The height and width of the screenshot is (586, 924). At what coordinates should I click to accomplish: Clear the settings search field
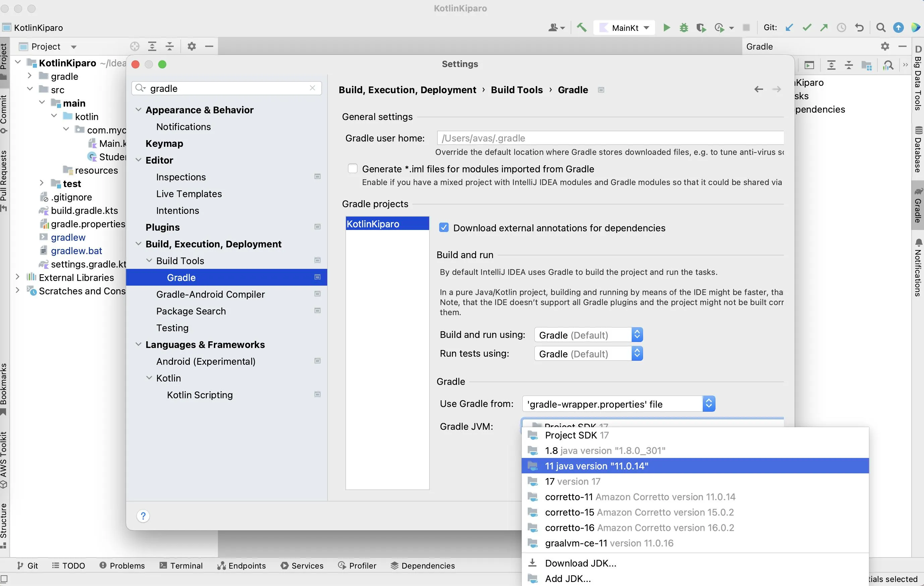click(312, 88)
